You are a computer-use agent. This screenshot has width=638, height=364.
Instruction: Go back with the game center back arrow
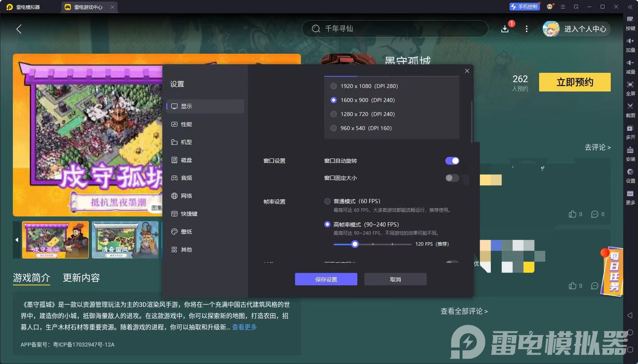[19, 29]
